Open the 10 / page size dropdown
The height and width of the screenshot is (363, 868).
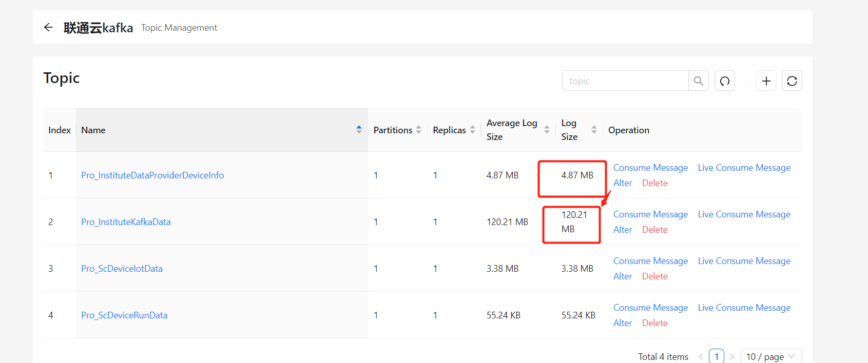pos(771,356)
